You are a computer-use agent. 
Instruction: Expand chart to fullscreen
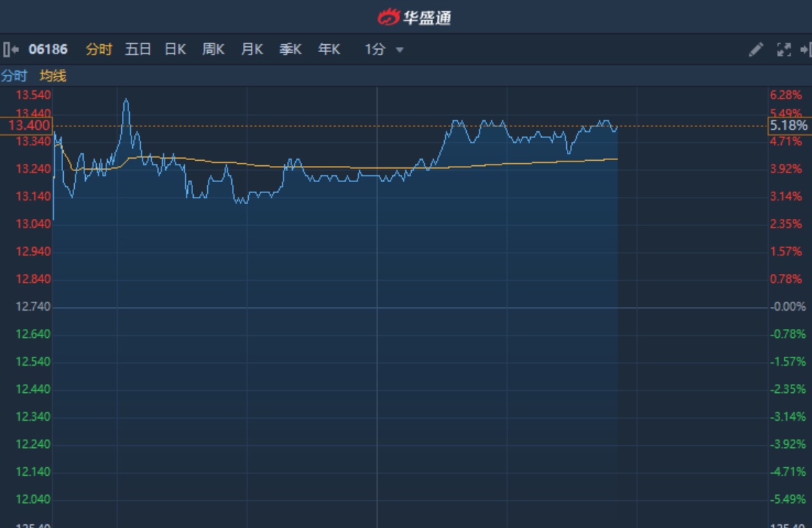[783, 50]
